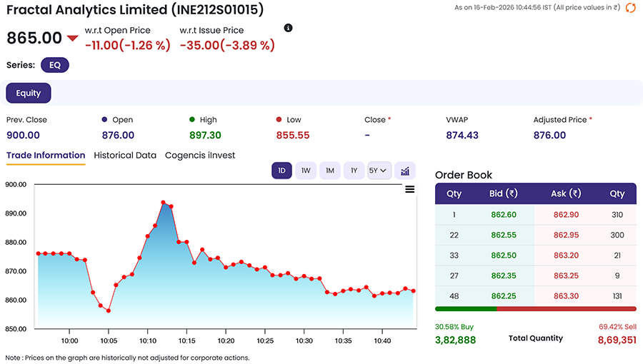Click the bid price 862.55
This screenshot has height=364, width=643.
(504, 235)
